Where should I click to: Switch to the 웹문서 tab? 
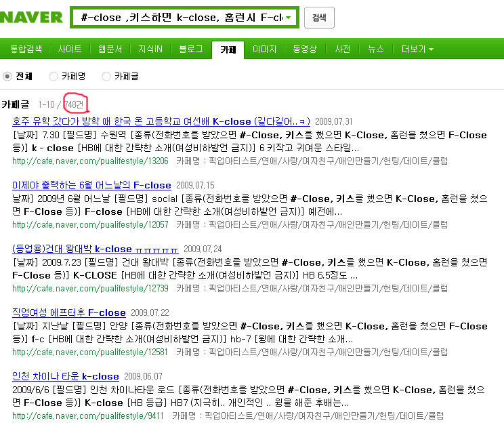tap(110, 49)
